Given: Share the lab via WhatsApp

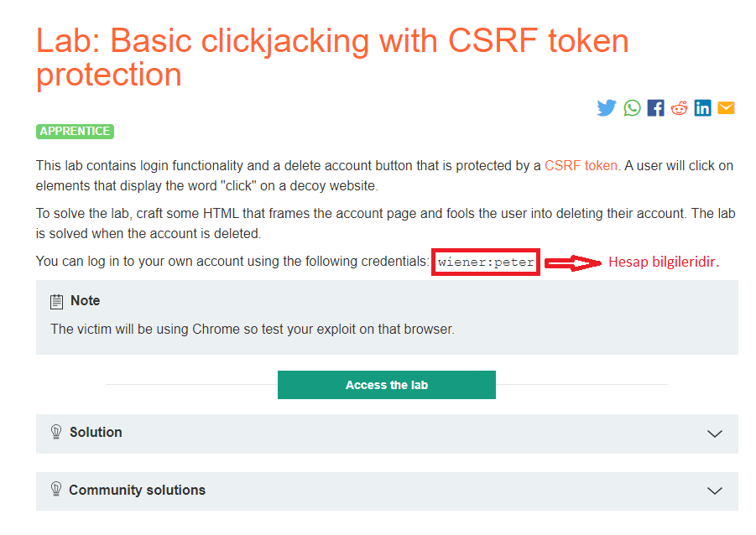Looking at the screenshot, I should pyautogui.click(x=632, y=107).
